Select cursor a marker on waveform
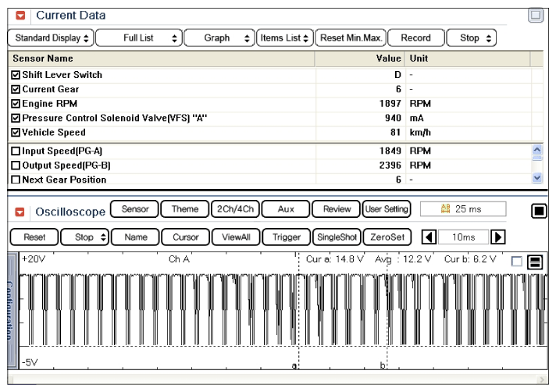 294,365
